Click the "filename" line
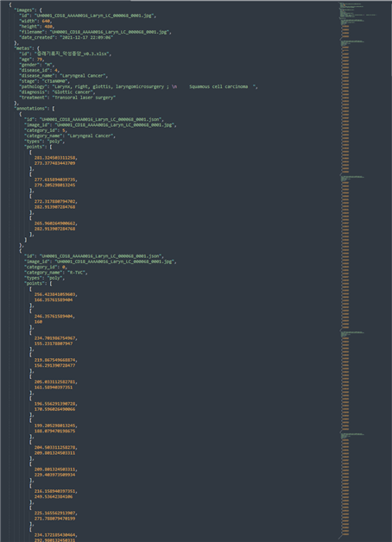Image resolution: width=392 pixels, height=542 pixels. pyautogui.click(x=95, y=32)
